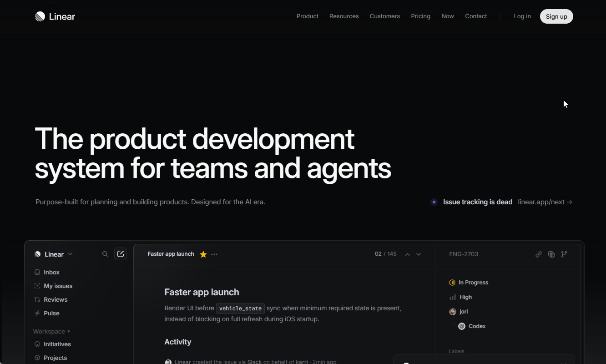Viewport: 606px width, 364px height.
Task: Click the "Faster app launch" breadcrumb title
Action: 171,254
